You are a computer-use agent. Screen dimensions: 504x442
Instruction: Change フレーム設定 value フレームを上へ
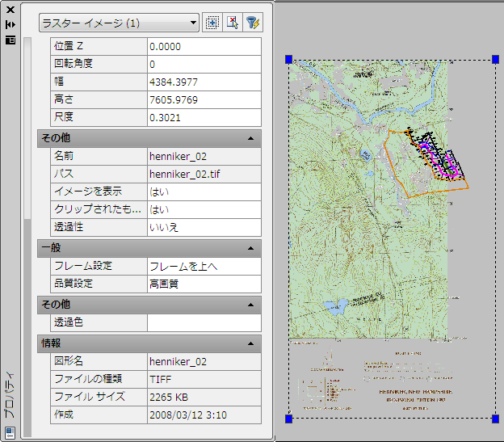click(x=204, y=267)
